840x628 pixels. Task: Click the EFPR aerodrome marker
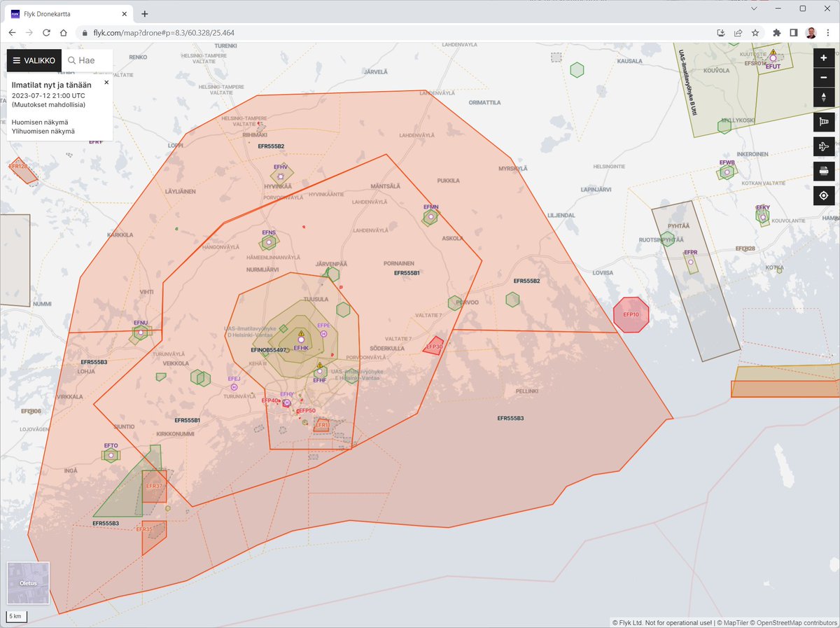691,261
